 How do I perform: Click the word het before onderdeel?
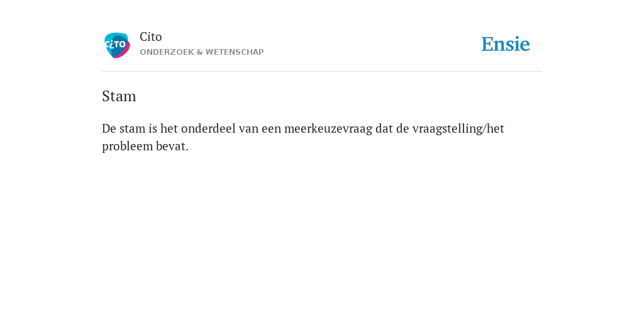pyautogui.click(x=169, y=129)
